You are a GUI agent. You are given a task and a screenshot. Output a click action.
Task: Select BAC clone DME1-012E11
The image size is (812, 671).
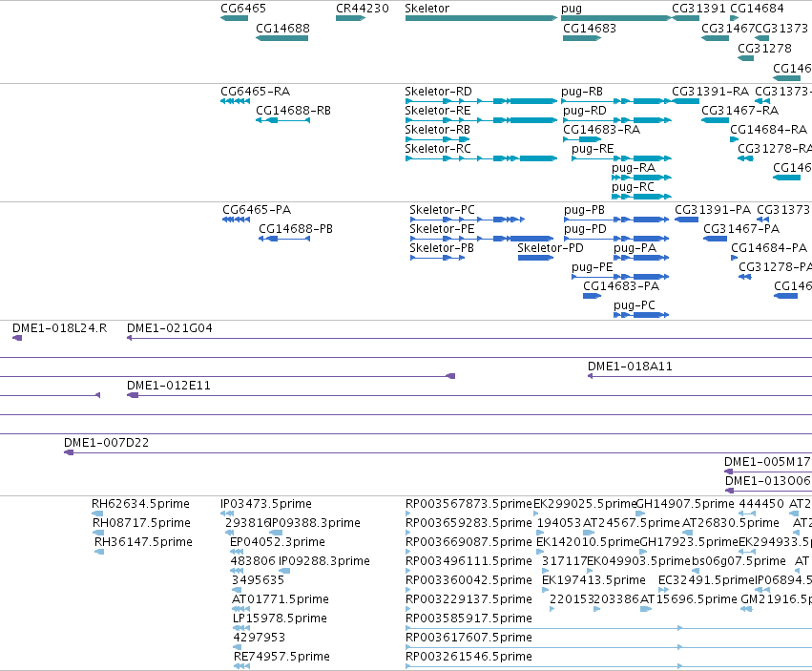[469, 395]
